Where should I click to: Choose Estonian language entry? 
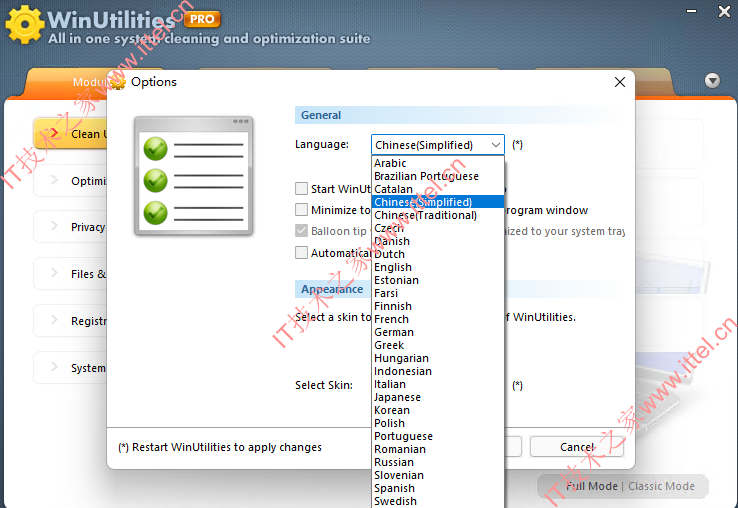coord(438,280)
